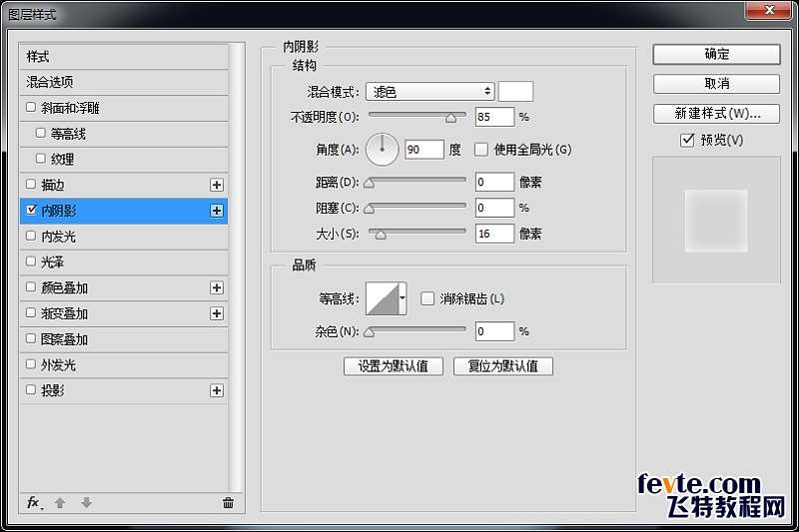This screenshot has height=532, width=799.
Task: Click the 确定 button
Action: click(716, 54)
